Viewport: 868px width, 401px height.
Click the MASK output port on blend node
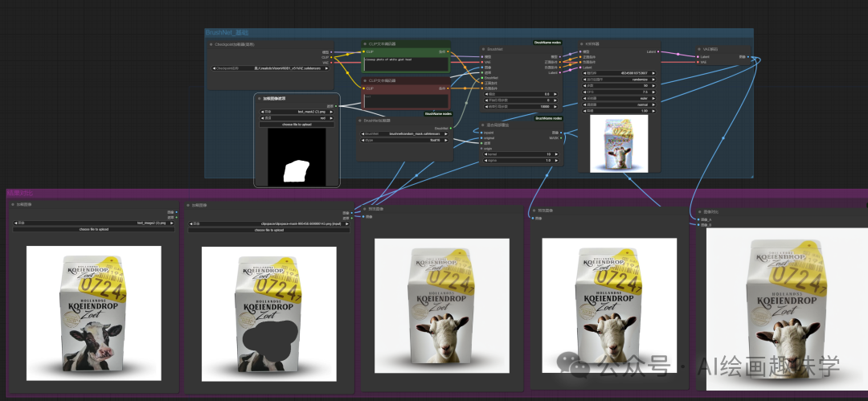[x=561, y=138]
